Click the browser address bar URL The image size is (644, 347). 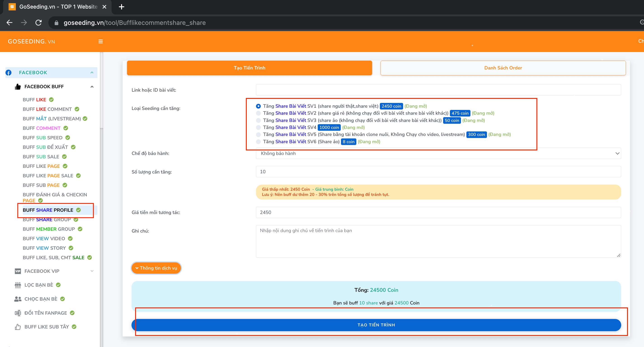134,23
